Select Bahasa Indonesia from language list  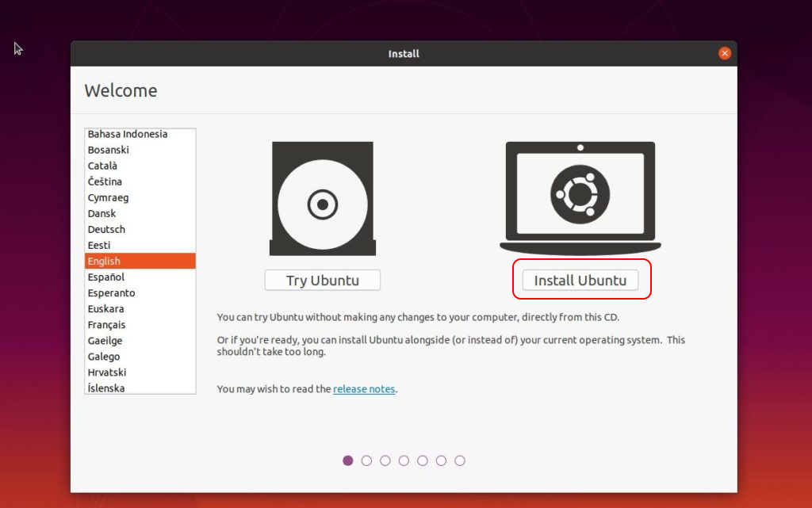(128, 134)
